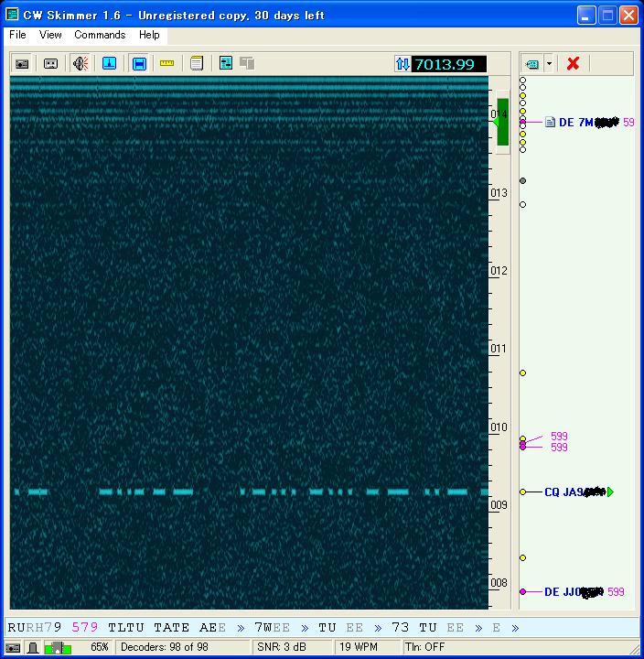Click the blue antenna toolbar icon
Viewport: 644px width, 659px height.
pos(109,63)
